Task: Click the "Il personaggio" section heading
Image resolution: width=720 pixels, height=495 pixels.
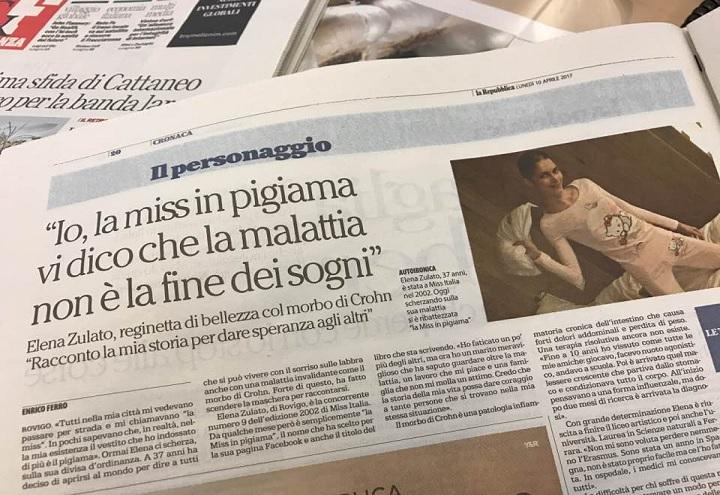Action: (x=241, y=158)
